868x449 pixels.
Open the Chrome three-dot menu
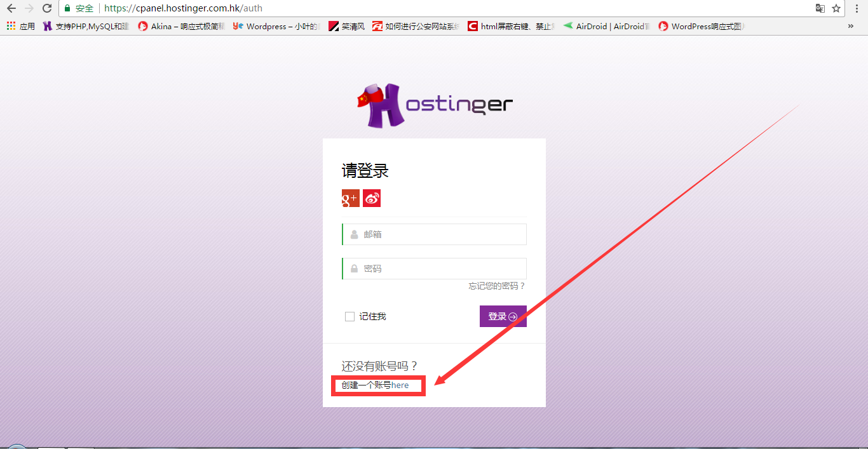(857, 8)
